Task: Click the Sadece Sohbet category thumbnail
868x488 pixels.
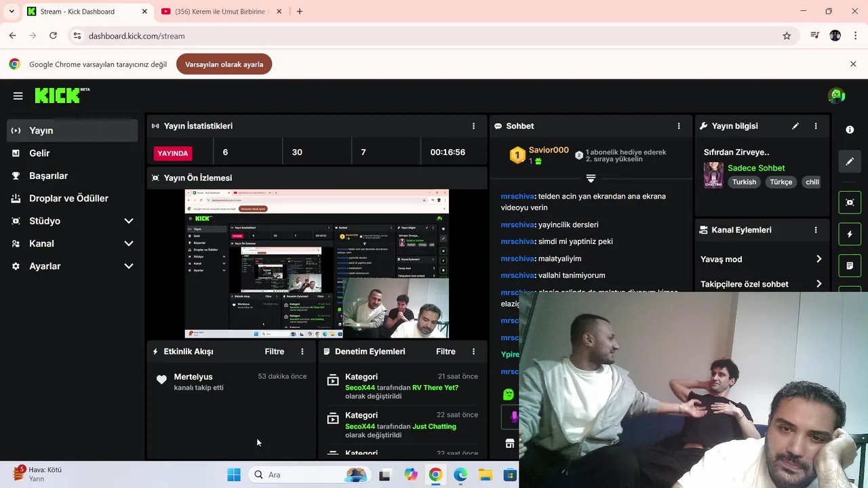Action: (713, 175)
